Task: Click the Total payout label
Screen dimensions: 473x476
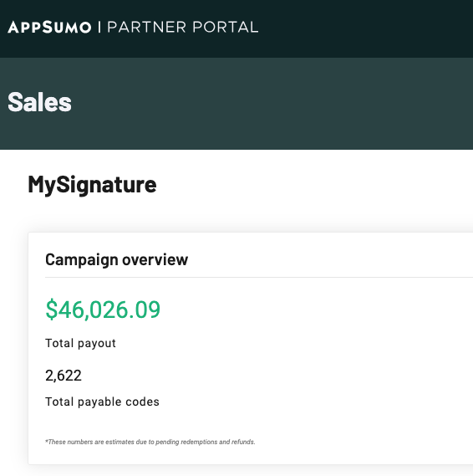Action: [x=81, y=343]
